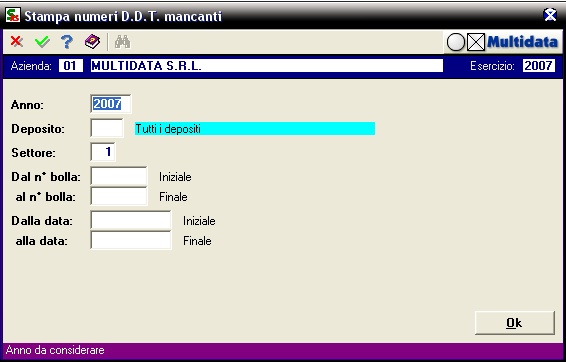Click the application icon in title bar

click(13, 16)
